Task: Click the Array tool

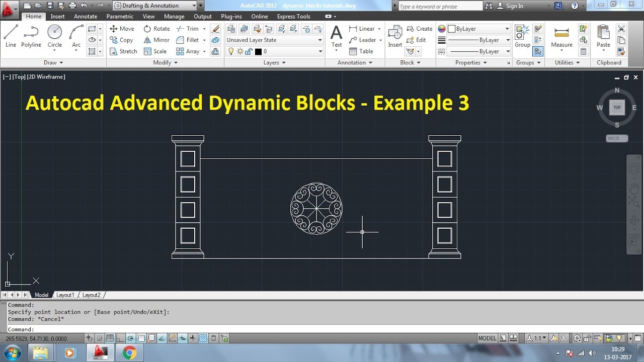Action: 188,51
